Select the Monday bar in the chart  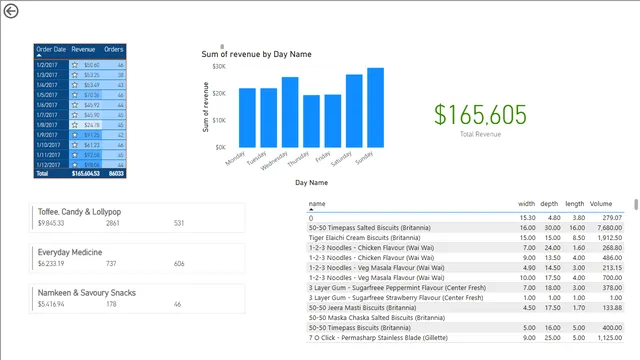pyautogui.click(x=247, y=118)
